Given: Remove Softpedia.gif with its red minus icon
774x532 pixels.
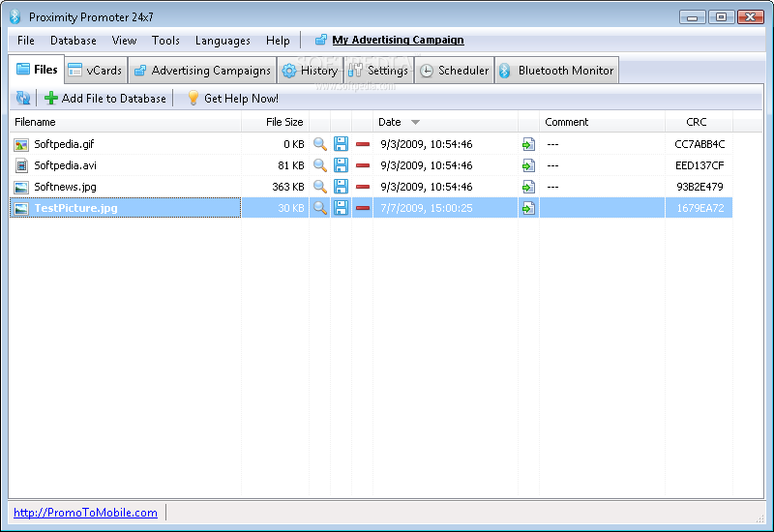Looking at the screenshot, I should [363, 144].
